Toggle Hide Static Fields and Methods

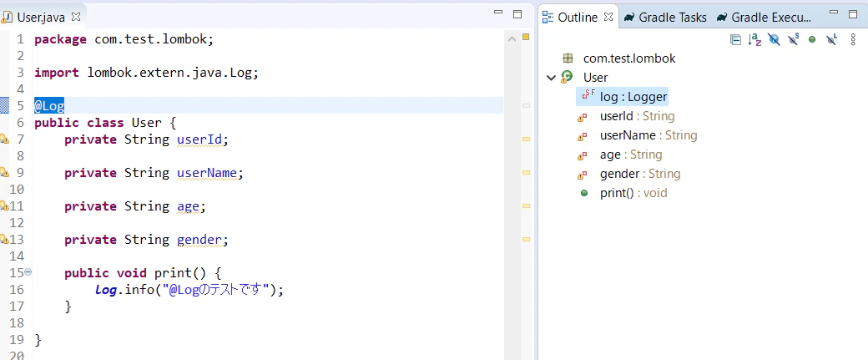(x=793, y=39)
